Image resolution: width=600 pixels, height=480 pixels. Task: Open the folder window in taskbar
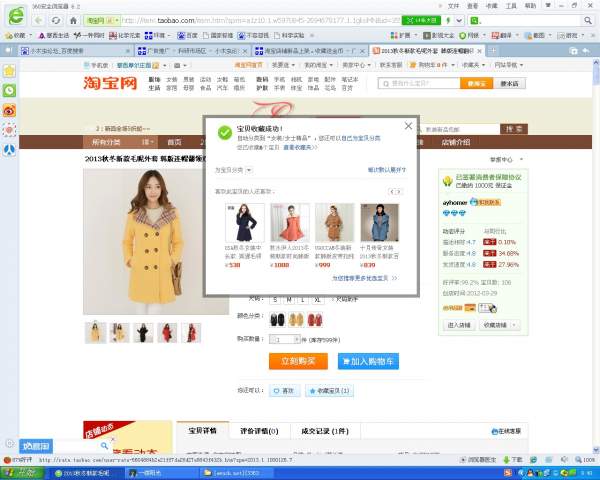[x=236, y=473]
